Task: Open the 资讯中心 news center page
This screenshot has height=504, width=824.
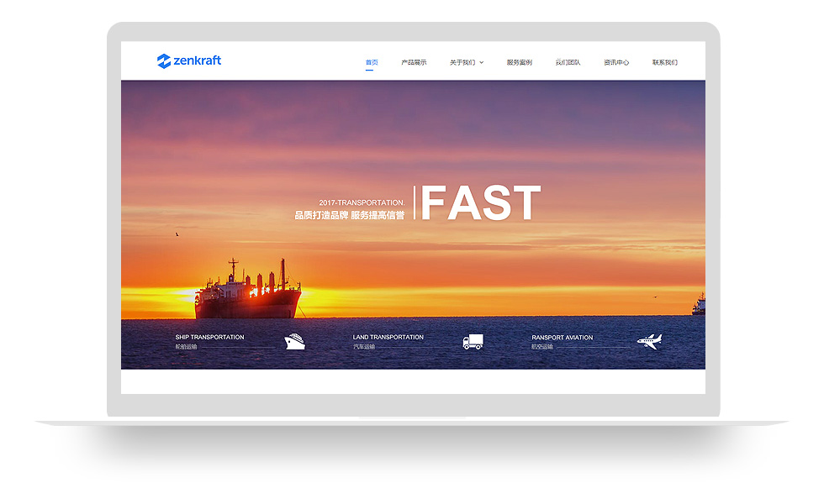Action: [x=616, y=62]
